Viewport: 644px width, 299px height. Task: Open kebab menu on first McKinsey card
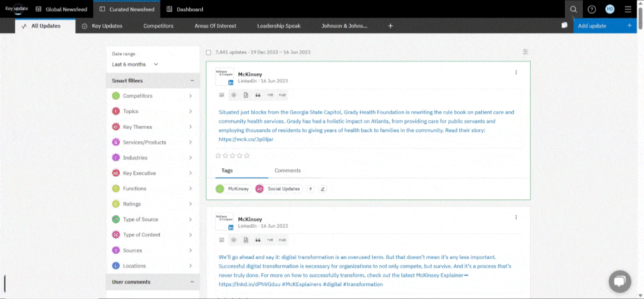516,72
